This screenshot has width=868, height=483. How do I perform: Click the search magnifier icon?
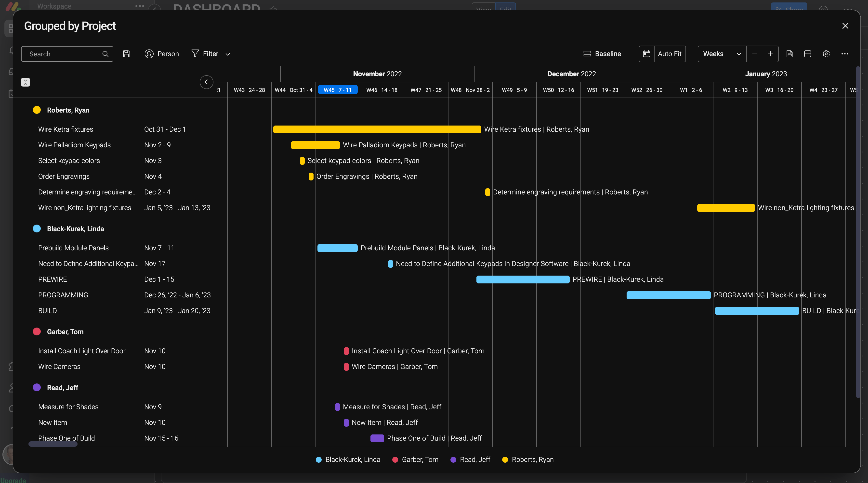point(105,54)
